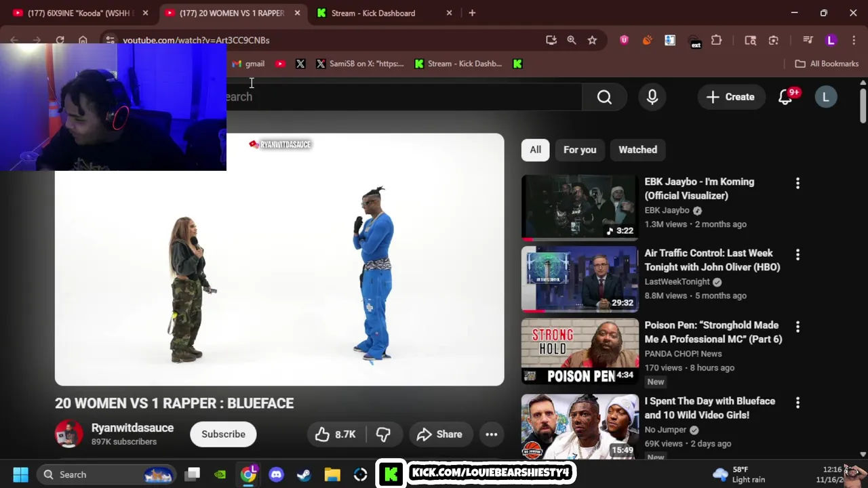Click the Share button
This screenshot has height=488, width=868.
tap(439, 434)
